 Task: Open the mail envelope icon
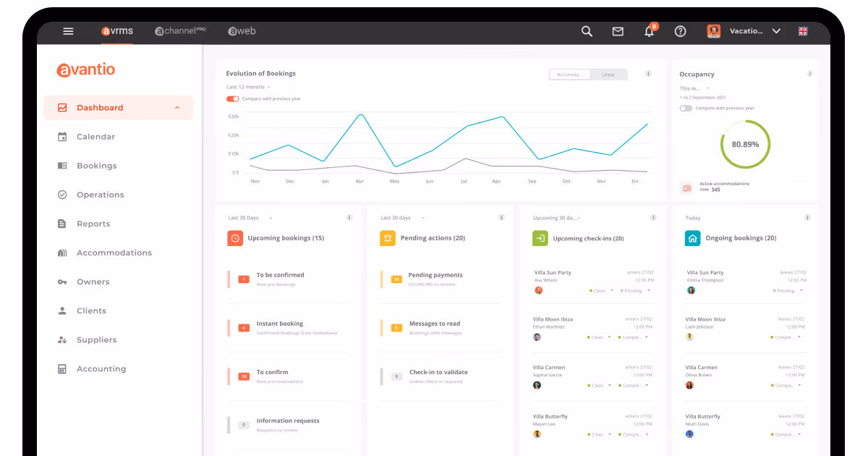click(x=618, y=31)
